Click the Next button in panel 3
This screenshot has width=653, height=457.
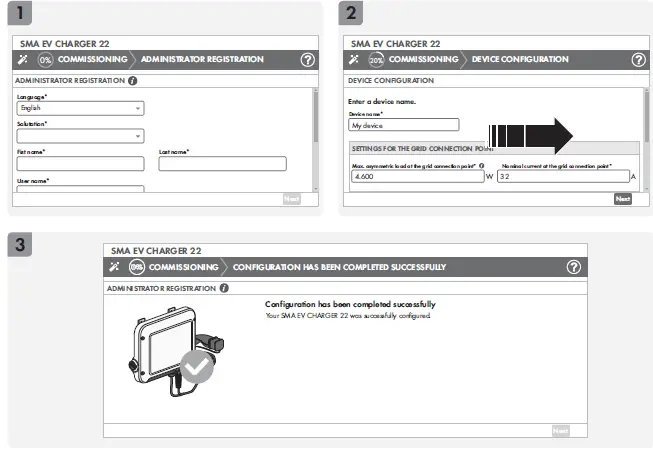click(561, 430)
